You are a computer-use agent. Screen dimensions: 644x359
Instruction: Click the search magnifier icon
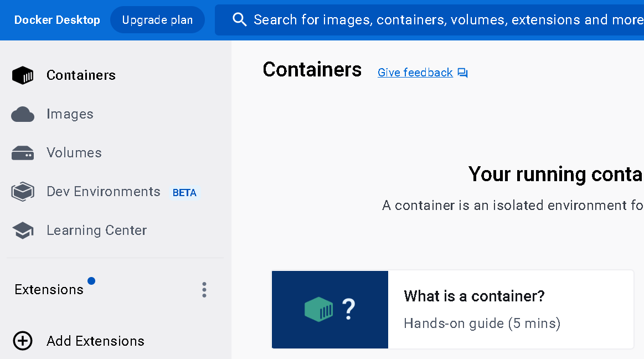pyautogui.click(x=239, y=20)
